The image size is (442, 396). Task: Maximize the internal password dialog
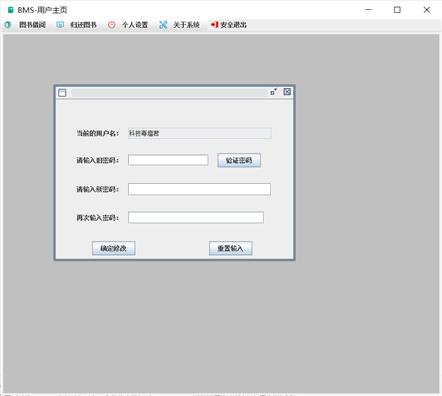tap(273, 92)
